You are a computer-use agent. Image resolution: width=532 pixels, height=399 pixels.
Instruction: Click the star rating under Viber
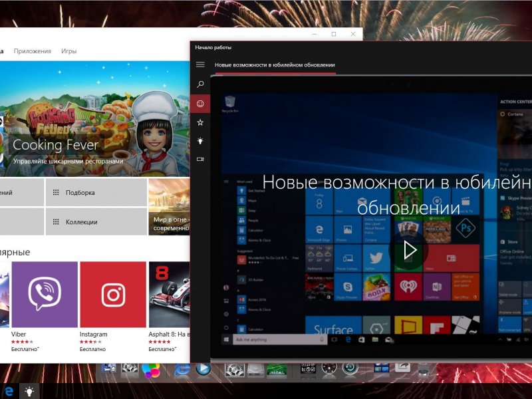pyautogui.click(x=23, y=342)
